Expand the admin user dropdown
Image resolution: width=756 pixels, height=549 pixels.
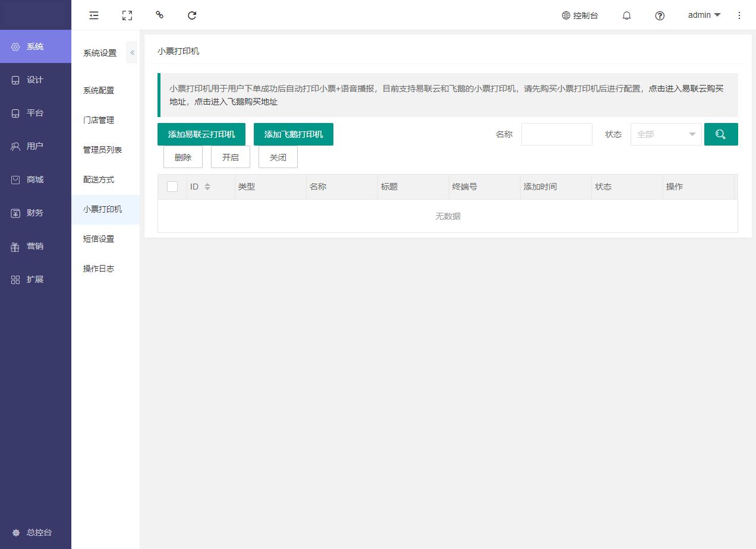pos(704,15)
